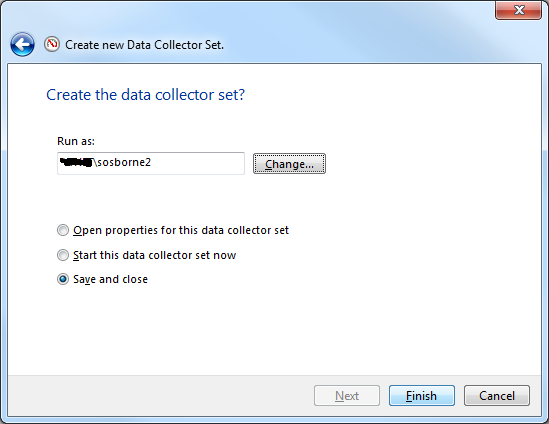The image size is (549, 424).
Task: Click the empty end of Run as field
Action: tap(198, 163)
